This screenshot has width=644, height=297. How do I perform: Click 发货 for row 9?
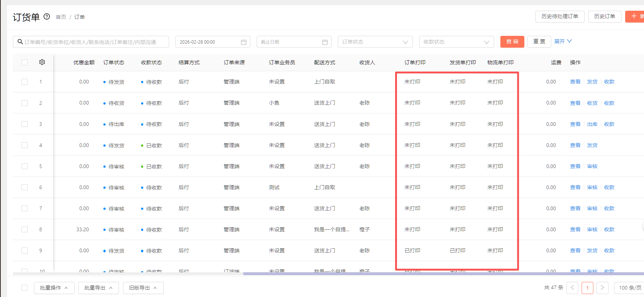click(592, 250)
